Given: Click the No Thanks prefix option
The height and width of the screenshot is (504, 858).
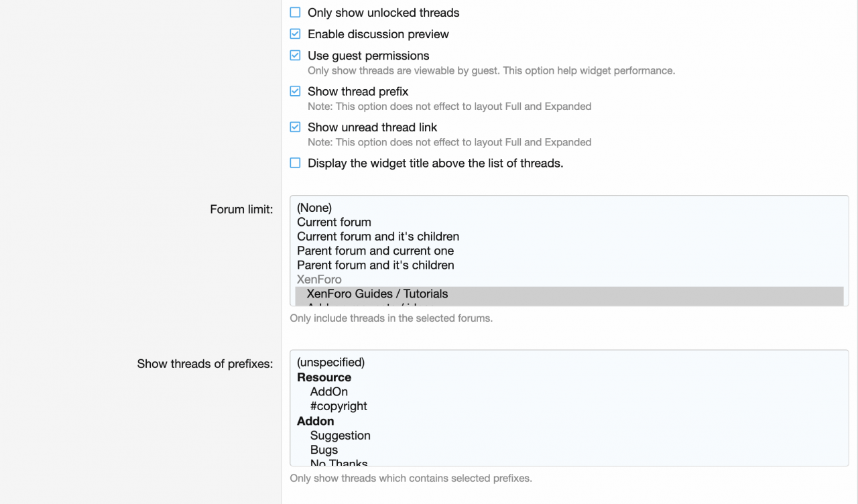Looking at the screenshot, I should 339,462.
